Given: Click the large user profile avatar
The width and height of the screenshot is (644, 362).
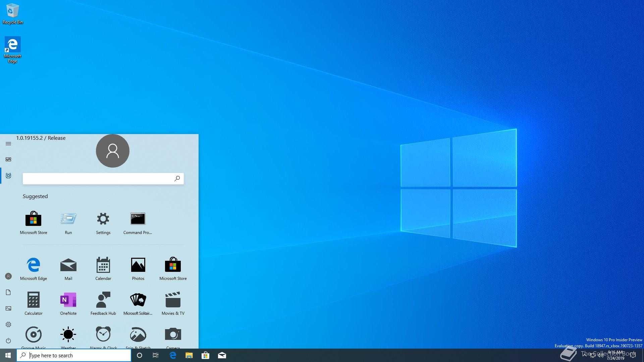Looking at the screenshot, I should point(113,151).
